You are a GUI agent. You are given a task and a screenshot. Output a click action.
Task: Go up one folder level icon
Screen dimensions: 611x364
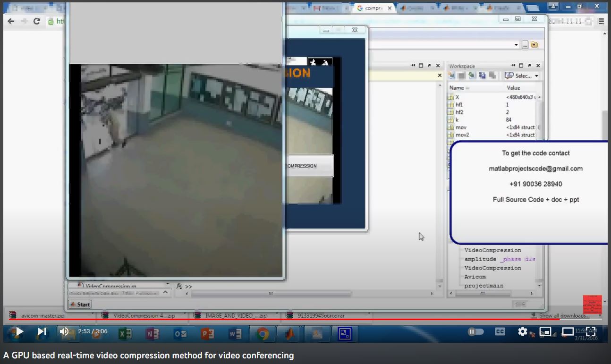(x=535, y=45)
